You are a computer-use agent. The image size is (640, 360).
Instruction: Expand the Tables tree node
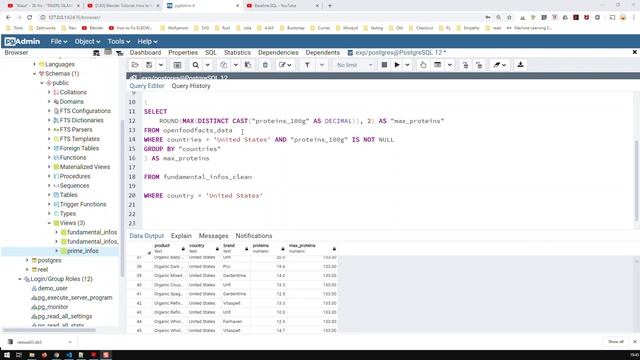click(x=49, y=195)
